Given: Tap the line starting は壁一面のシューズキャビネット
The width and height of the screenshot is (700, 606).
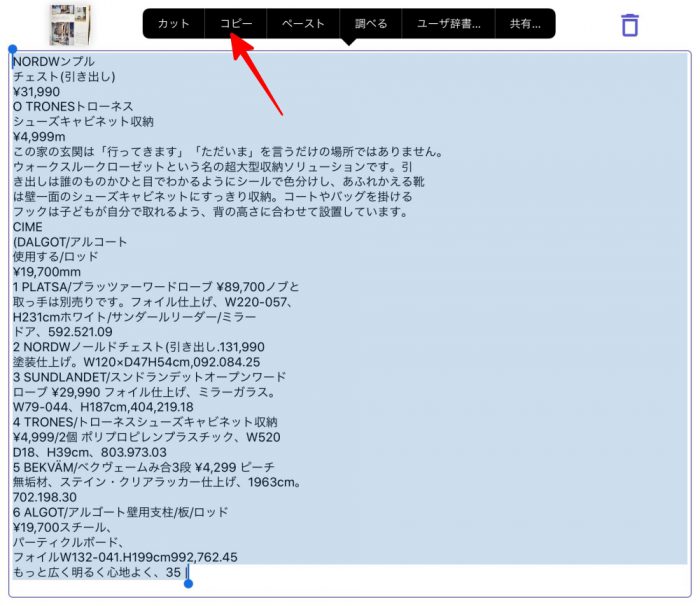Looking at the screenshot, I should click(212, 197).
